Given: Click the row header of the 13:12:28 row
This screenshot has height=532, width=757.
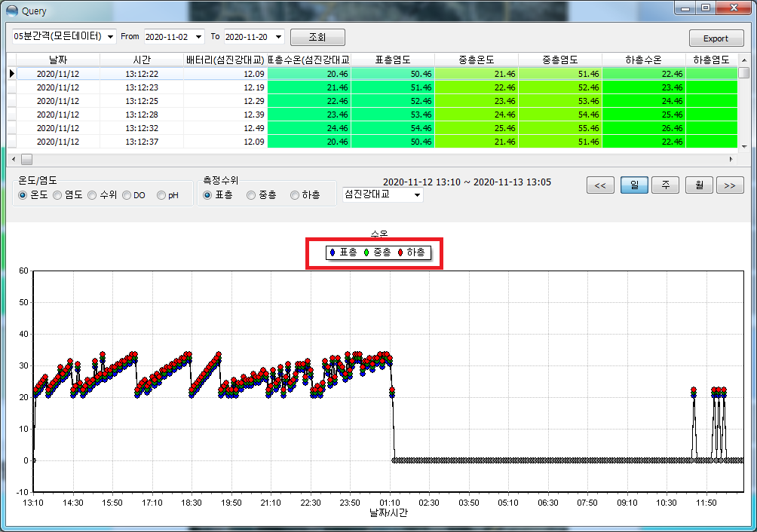Looking at the screenshot, I should tap(12, 115).
